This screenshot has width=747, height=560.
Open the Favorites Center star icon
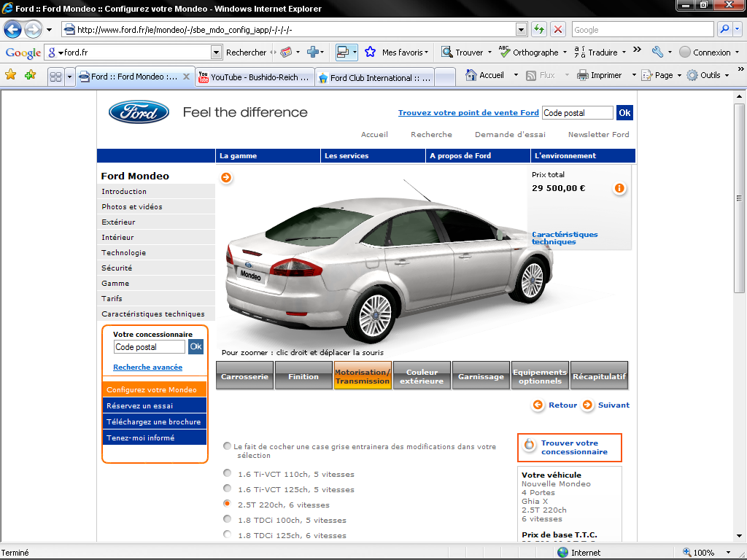pyautogui.click(x=10, y=75)
